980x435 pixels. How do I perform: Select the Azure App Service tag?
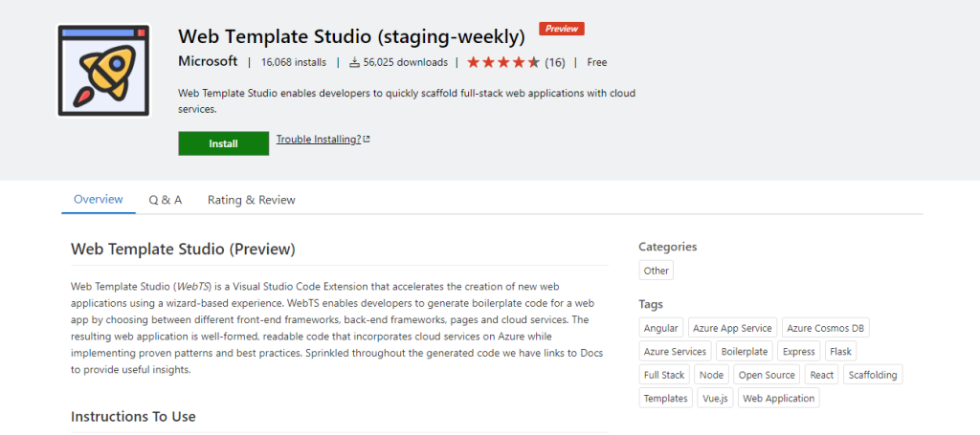click(733, 328)
